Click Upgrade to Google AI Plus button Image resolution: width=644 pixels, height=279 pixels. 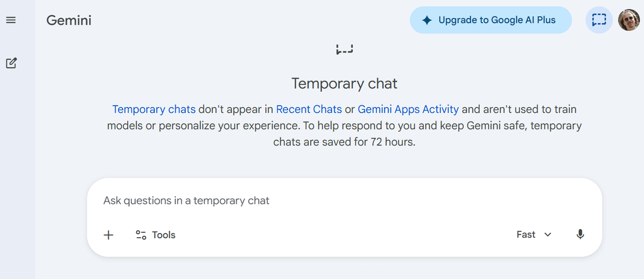pos(491,20)
